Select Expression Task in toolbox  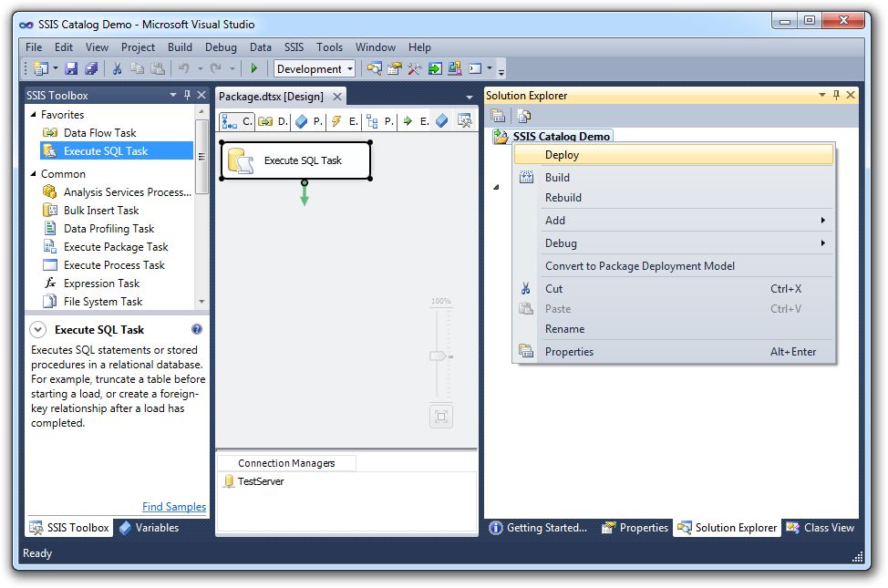pyautogui.click(x=117, y=284)
